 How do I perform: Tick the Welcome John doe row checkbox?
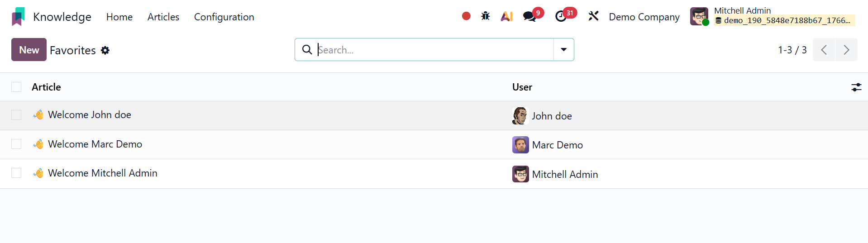coord(16,115)
